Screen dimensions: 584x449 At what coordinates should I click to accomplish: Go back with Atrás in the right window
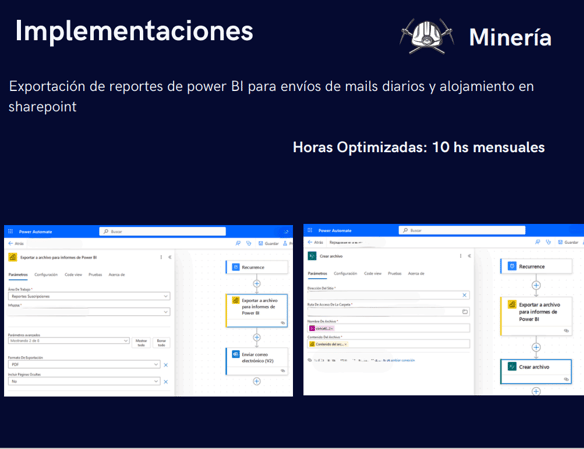coord(315,242)
